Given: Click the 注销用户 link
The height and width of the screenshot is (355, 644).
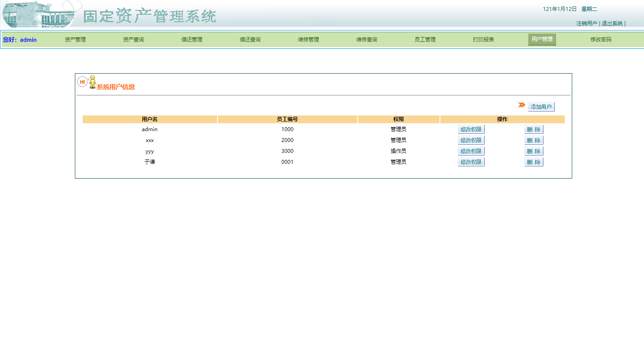Looking at the screenshot, I should [586, 24].
